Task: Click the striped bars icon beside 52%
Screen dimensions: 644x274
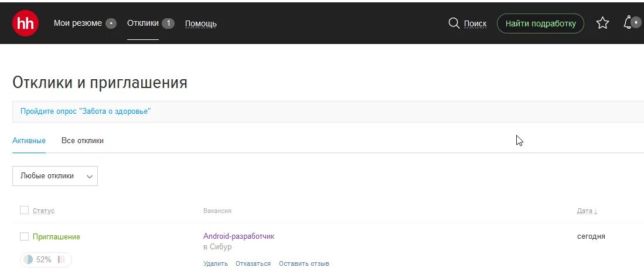Action: (x=61, y=259)
